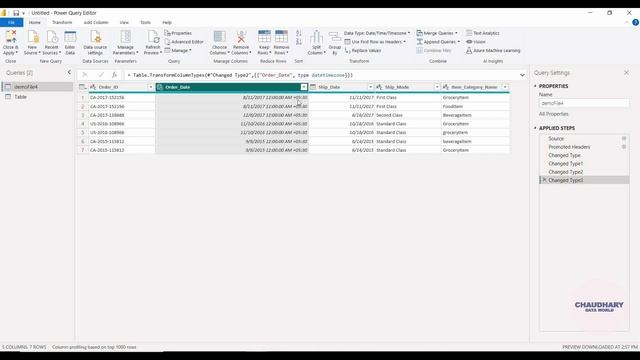Viewport: 640px width, 360px height.
Task: Click the Vision icon
Action: click(469, 42)
